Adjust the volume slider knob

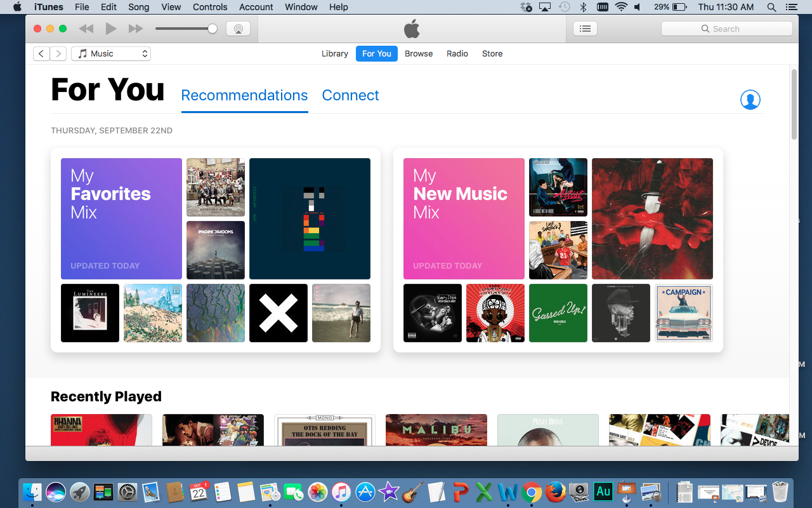pos(213,29)
